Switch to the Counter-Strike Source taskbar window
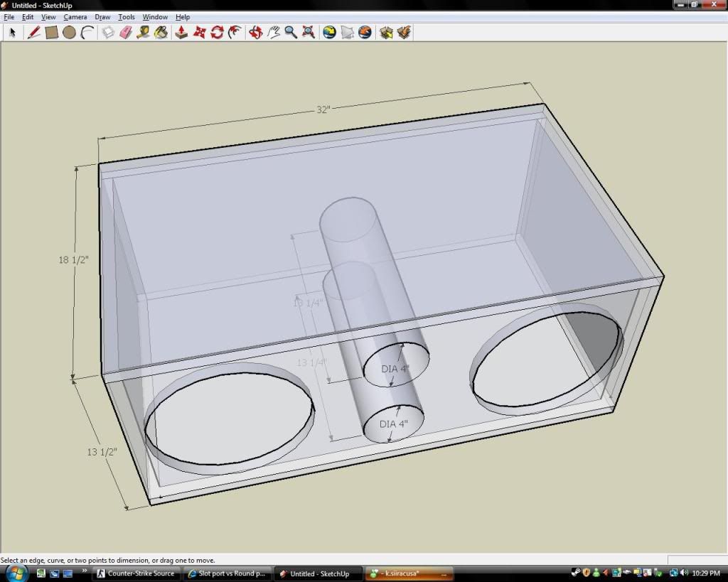Screen dimensions: 728x582 coord(135,573)
